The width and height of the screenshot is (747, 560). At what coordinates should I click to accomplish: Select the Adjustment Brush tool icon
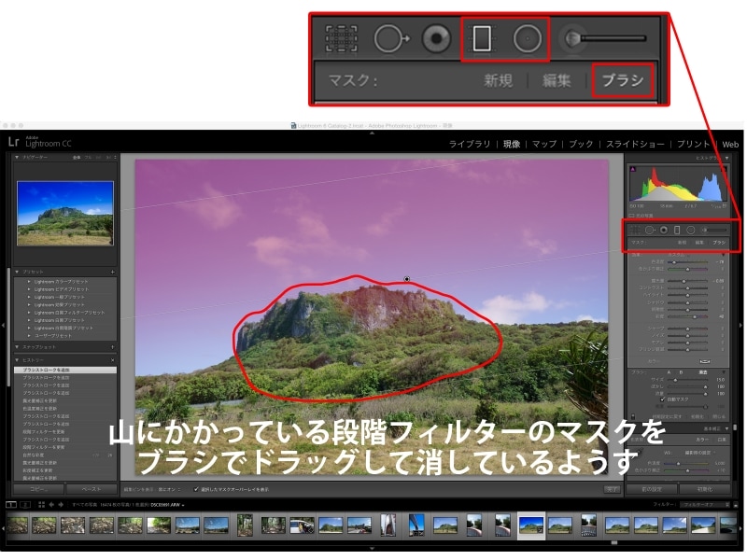point(705,231)
